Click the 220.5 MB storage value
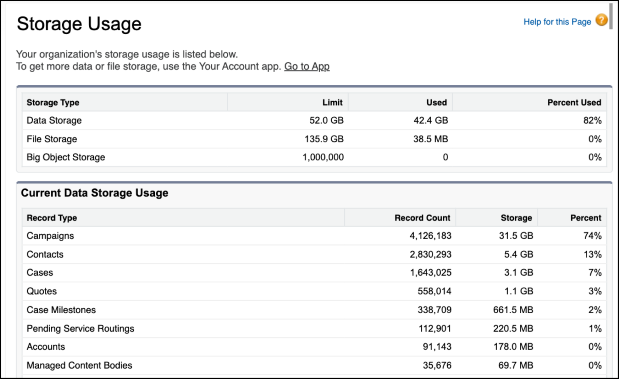Viewport: 619px width, 379px height. click(x=513, y=328)
